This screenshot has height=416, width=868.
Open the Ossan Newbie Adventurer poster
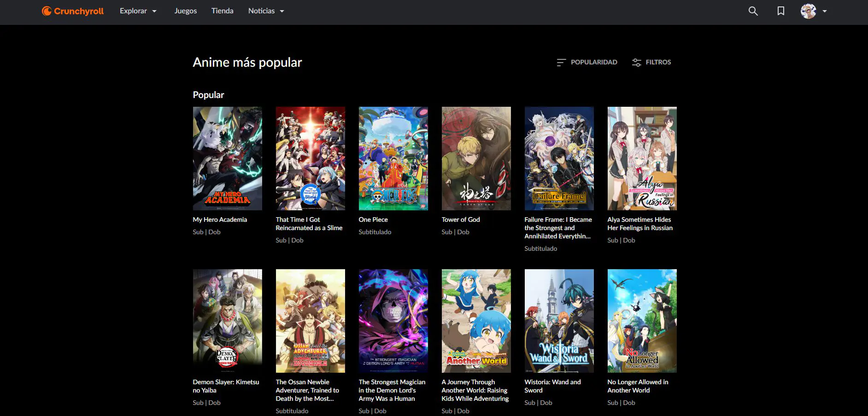311,321
